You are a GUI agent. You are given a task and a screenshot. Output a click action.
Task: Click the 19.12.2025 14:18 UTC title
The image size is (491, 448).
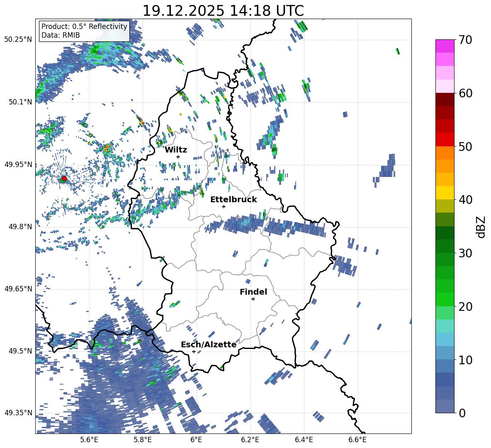tap(223, 11)
